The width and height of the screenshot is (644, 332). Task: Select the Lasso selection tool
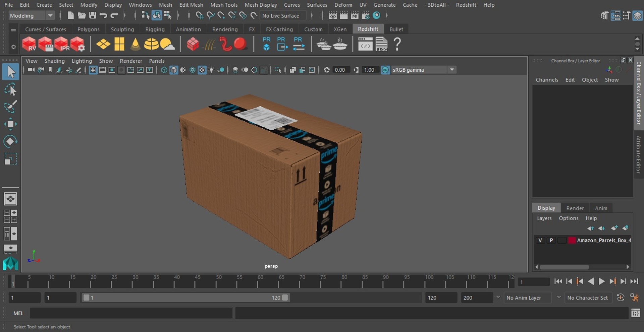pyautogui.click(x=10, y=89)
